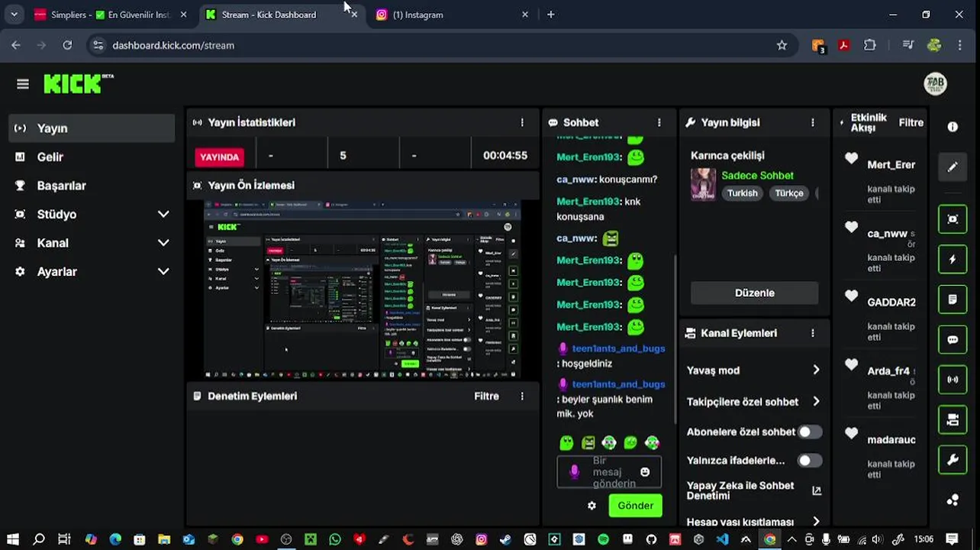Viewport: 980px width, 550px height.
Task: Open Sohbet panel three-dot menu
Action: pyautogui.click(x=659, y=122)
